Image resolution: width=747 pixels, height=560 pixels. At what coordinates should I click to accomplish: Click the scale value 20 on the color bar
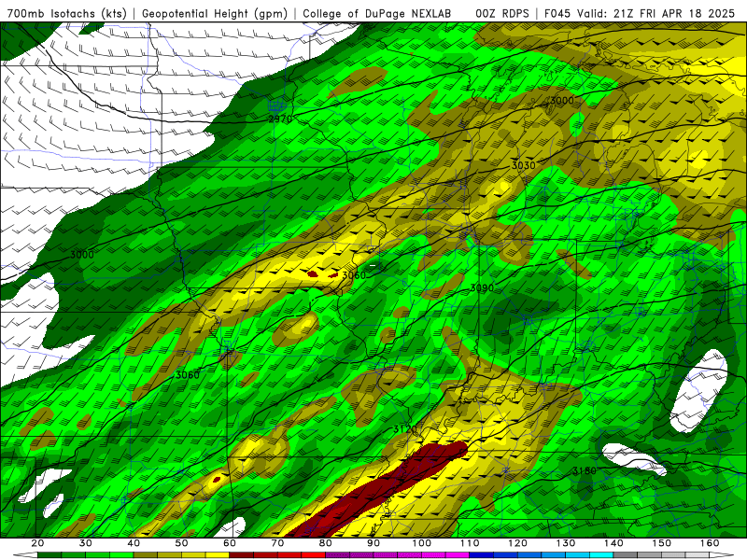pos(37,543)
